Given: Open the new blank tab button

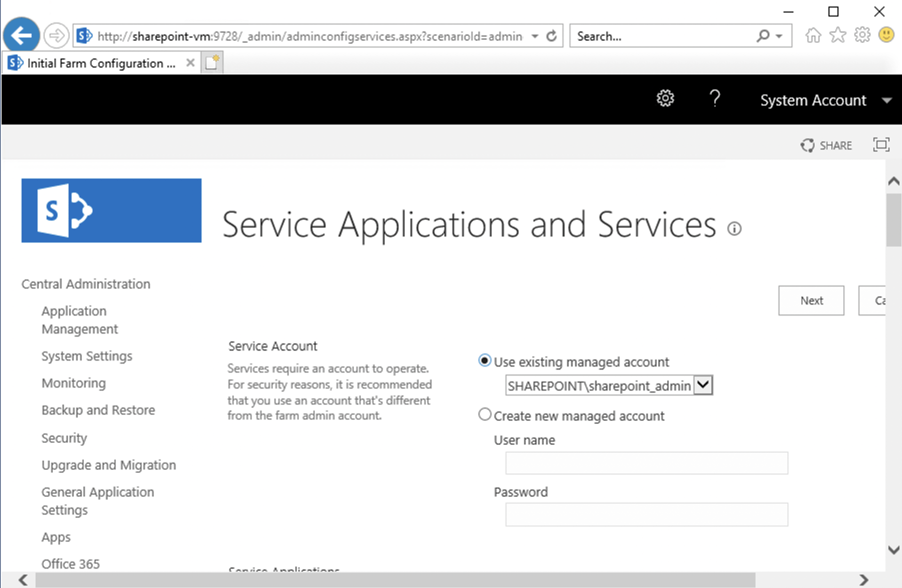Looking at the screenshot, I should tap(212, 63).
